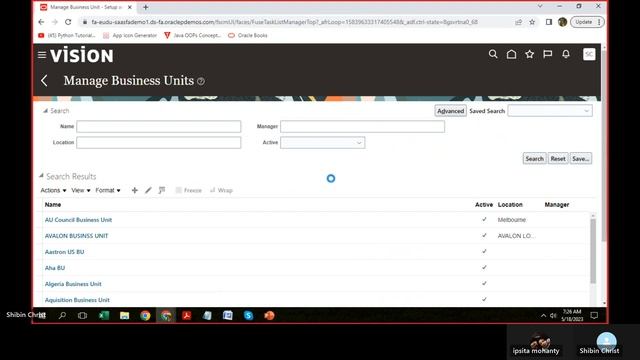Open the Actions menu
Image resolution: width=640 pixels, height=360 pixels.
(53, 190)
